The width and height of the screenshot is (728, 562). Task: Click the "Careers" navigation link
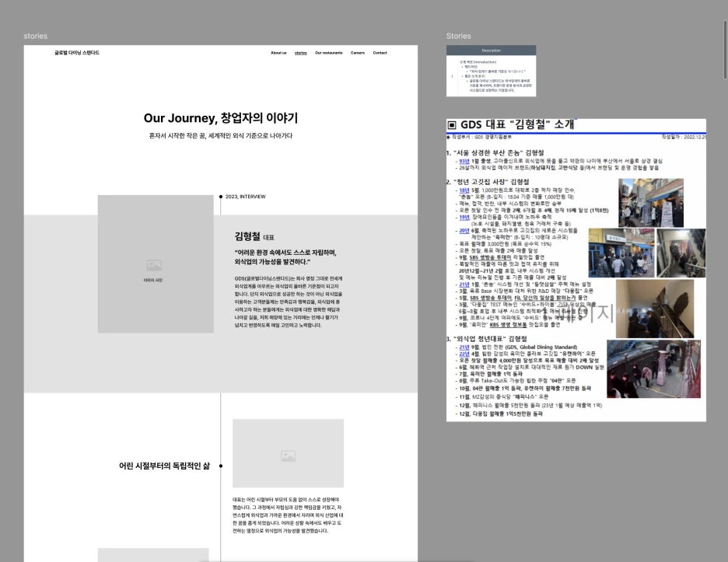(358, 53)
